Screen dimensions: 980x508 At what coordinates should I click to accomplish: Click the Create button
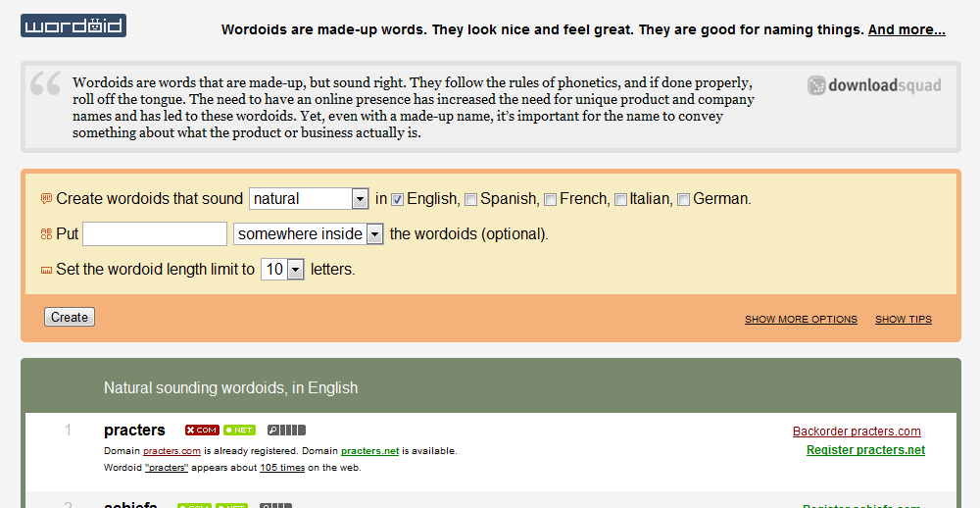tap(70, 317)
